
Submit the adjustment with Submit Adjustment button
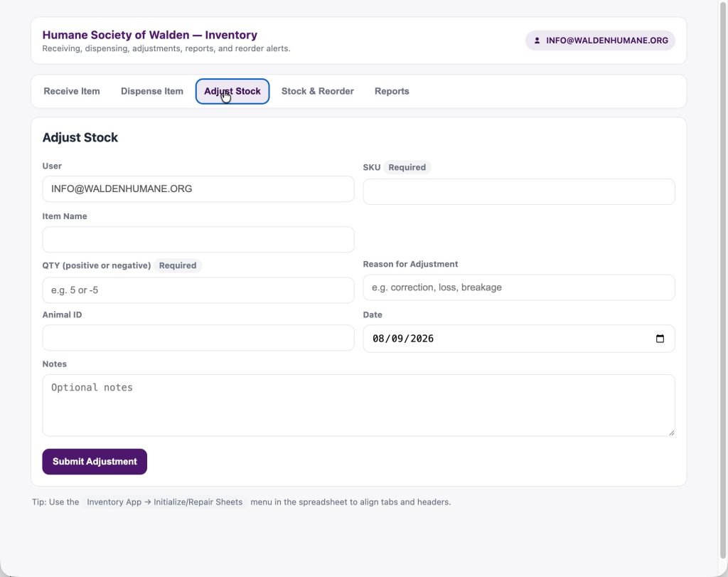pos(95,461)
